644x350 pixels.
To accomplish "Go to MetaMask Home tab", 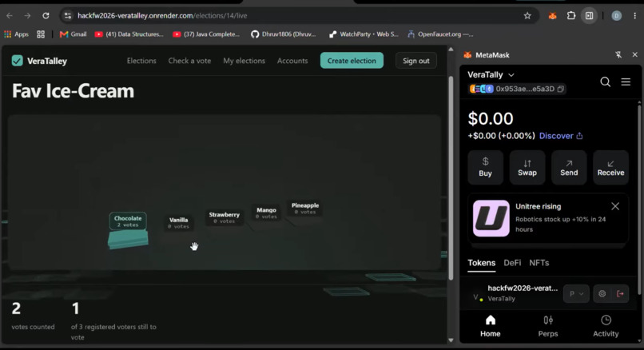I will pos(491,326).
